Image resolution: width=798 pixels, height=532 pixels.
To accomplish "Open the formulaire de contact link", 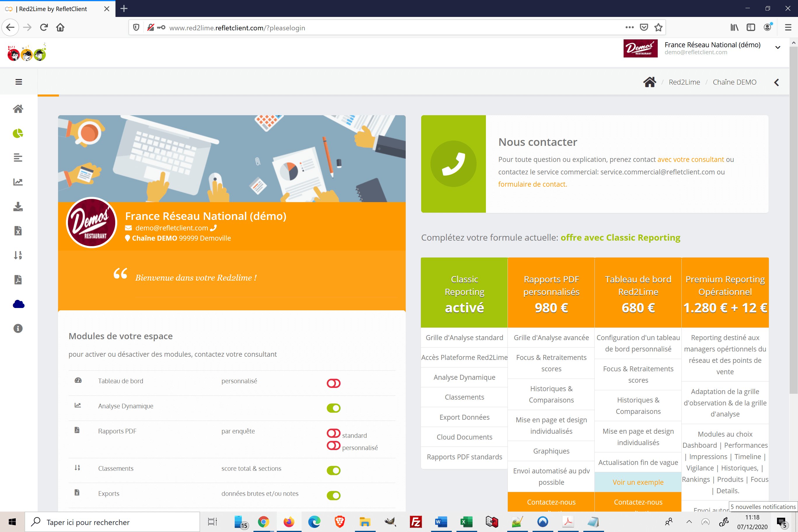I will click(x=532, y=184).
